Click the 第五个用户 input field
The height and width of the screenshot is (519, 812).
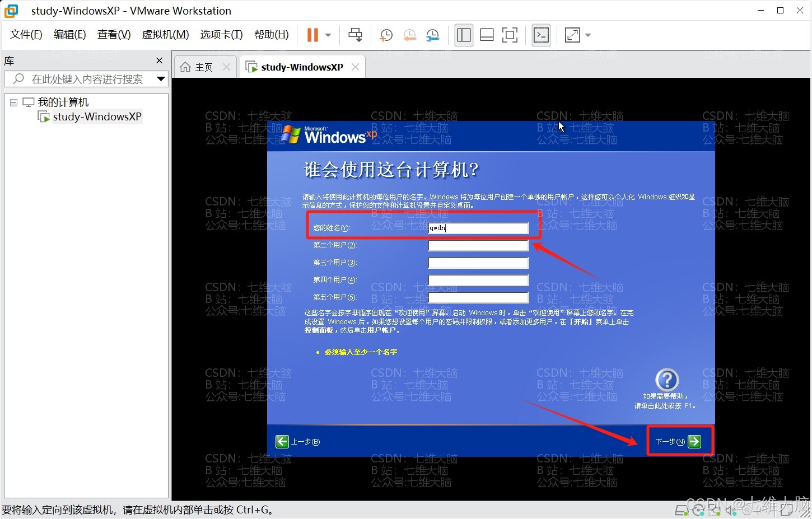[x=478, y=297]
